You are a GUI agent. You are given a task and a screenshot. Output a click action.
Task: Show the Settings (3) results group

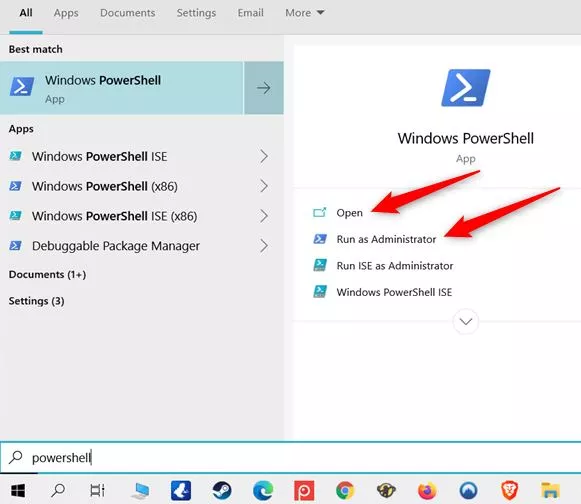tap(36, 301)
